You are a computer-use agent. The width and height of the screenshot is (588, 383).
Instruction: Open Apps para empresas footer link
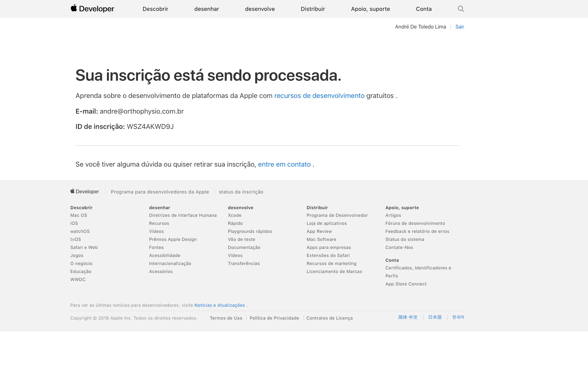click(x=329, y=247)
